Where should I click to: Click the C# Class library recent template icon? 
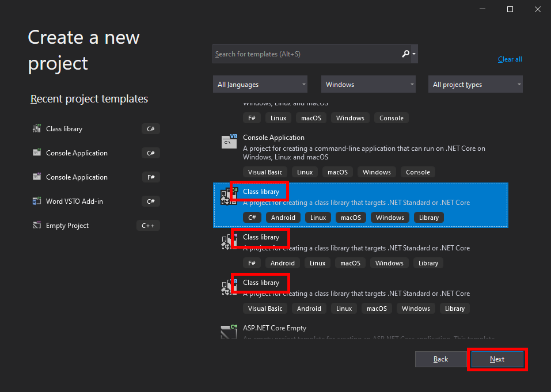pyautogui.click(x=37, y=129)
